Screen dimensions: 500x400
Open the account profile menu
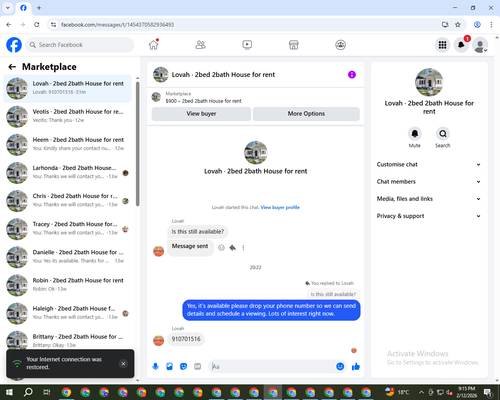click(x=480, y=45)
